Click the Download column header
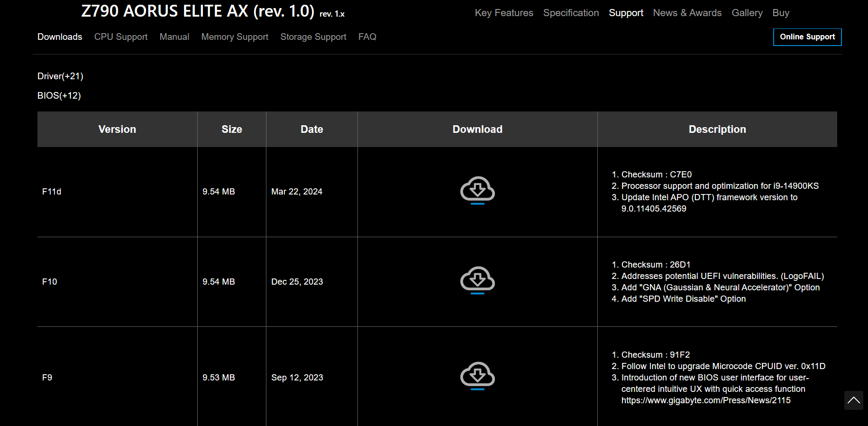 point(477,129)
